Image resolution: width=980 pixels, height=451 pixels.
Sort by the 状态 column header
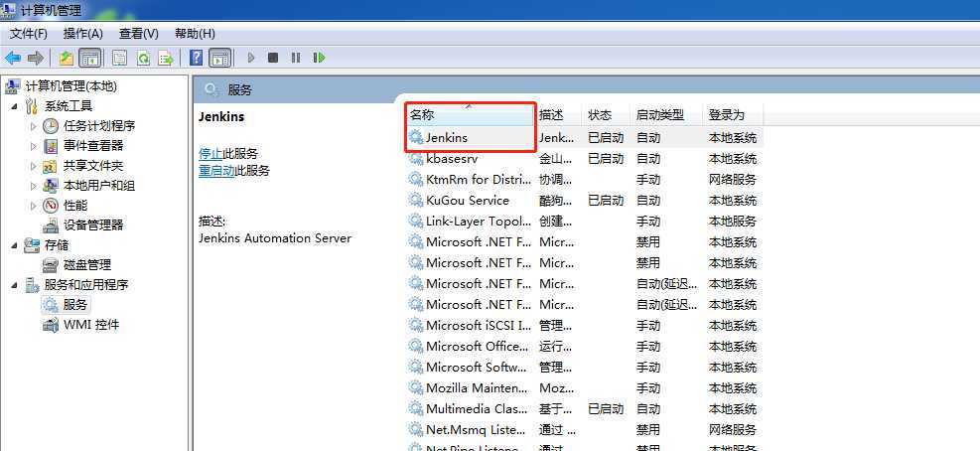tap(606, 115)
